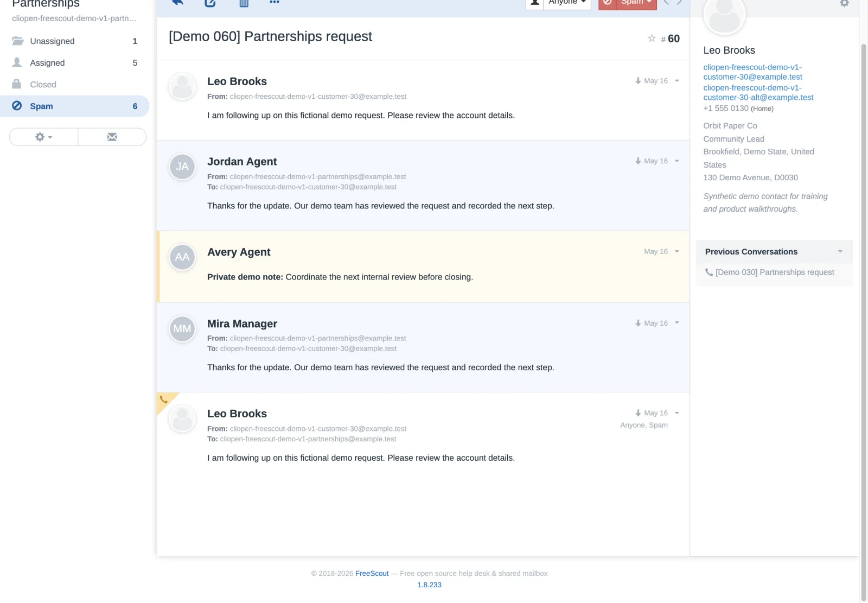Click the conversation title Demo 060 Partnerships request
Screen dimensions: 868x603
(x=270, y=36)
